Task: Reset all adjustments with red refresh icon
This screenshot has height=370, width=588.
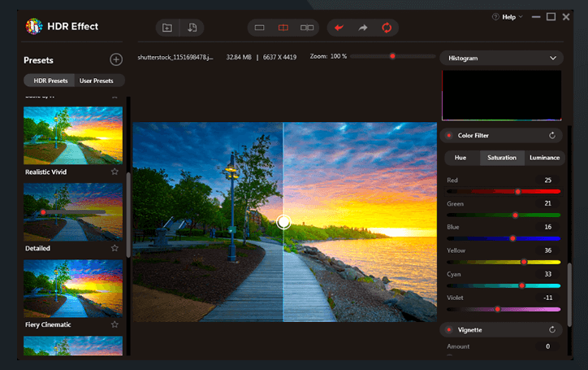Action: tap(387, 28)
